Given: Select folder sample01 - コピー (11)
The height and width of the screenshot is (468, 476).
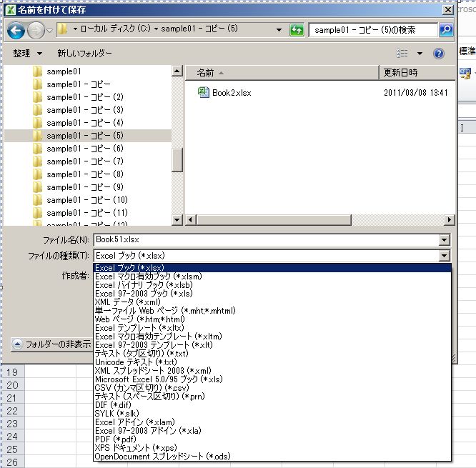Looking at the screenshot, I should (86, 213).
